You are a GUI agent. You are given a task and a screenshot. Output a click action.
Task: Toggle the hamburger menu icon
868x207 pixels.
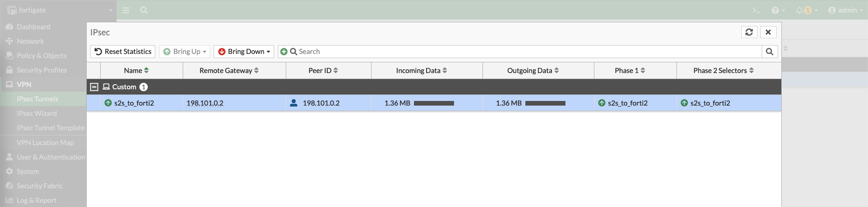click(x=126, y=10)
